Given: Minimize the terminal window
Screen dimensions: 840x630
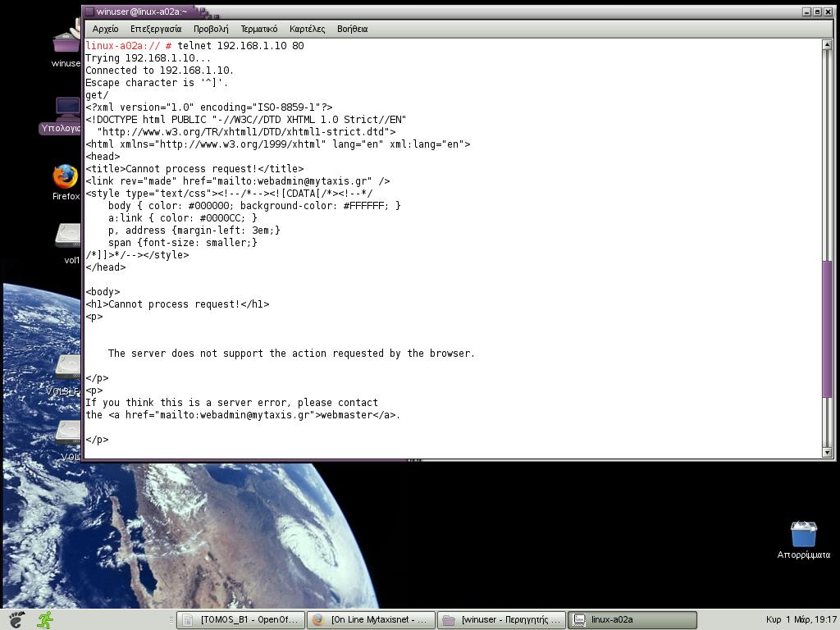Looking at the screenshot, I should (807, 11).
